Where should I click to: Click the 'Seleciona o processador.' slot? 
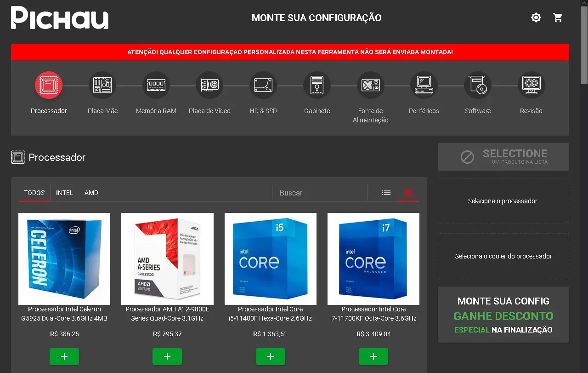(503, 201)
